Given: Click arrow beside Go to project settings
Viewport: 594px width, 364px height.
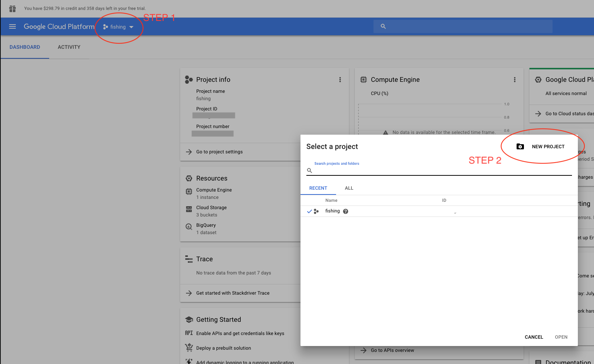Looking at the screenshot, I should 189,152.
